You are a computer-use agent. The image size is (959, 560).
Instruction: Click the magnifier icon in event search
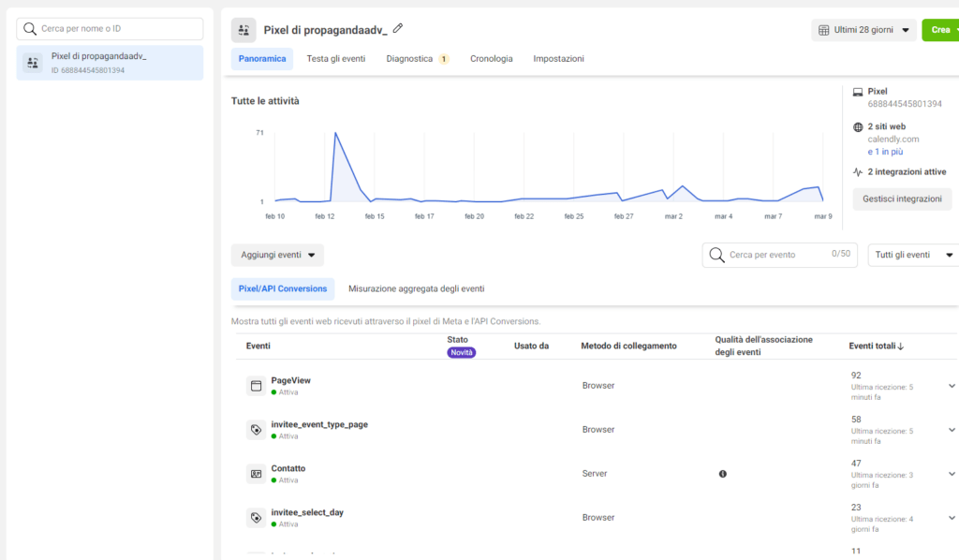pyautogui.click(x=716, y=255)
